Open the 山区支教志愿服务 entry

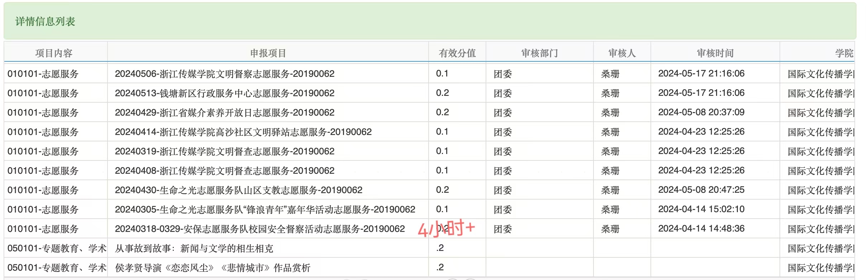238,190
